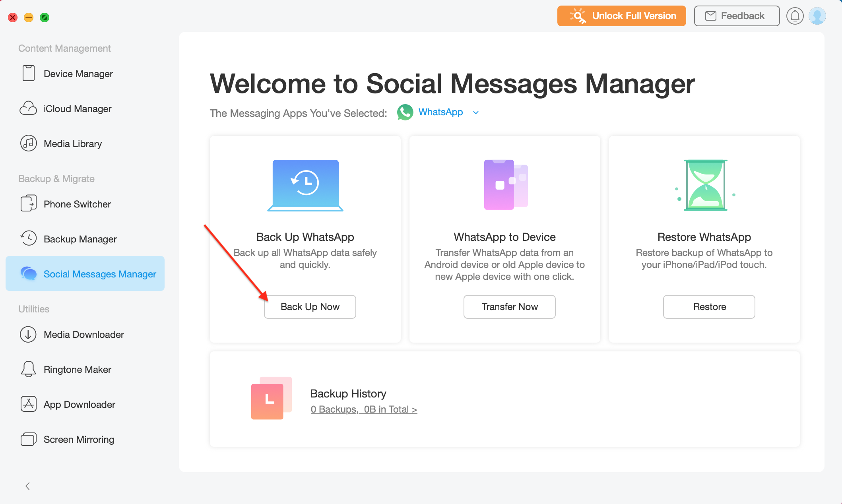
Task: Select the Phone Switcher icon
Action: (x=28, y=204)
